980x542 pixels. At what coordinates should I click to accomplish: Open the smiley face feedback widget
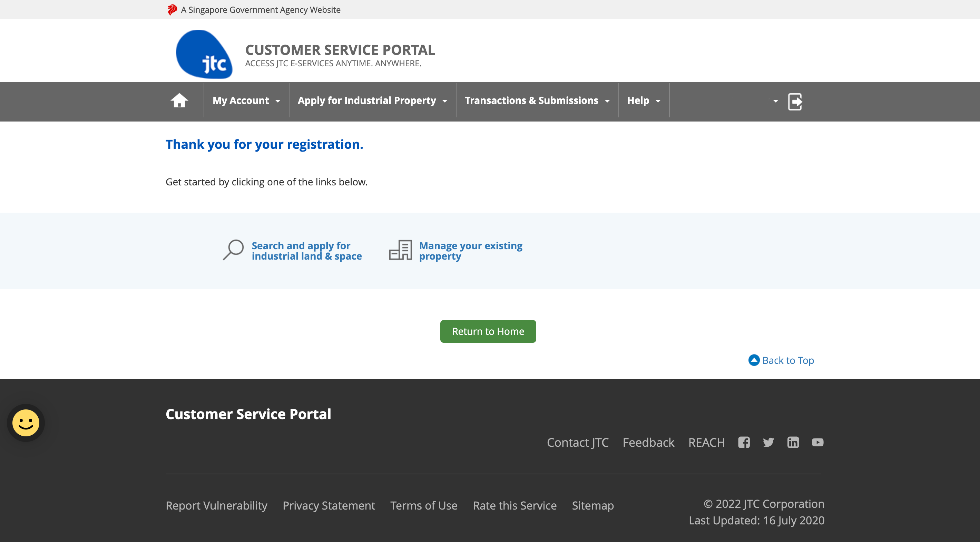[x=26, y=423]
